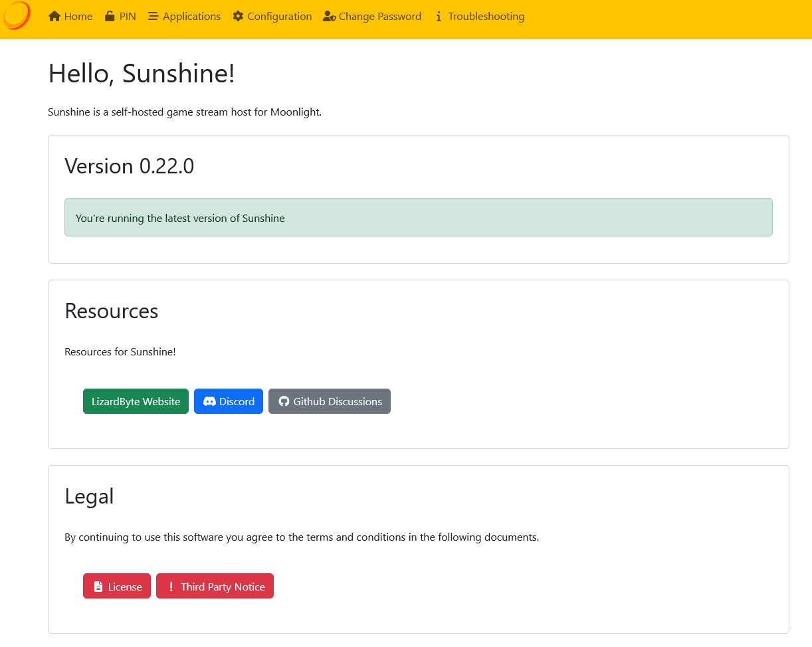Click the info icon beside Troubleshooting
Image resolution: width=812 pixels, height=647 pixels.
439,17
